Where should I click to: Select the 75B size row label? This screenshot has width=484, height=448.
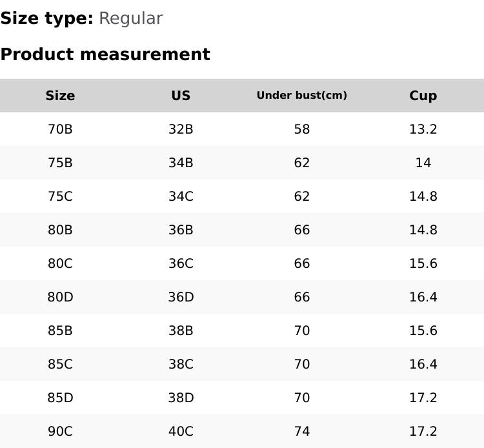[x=60, y=163]
